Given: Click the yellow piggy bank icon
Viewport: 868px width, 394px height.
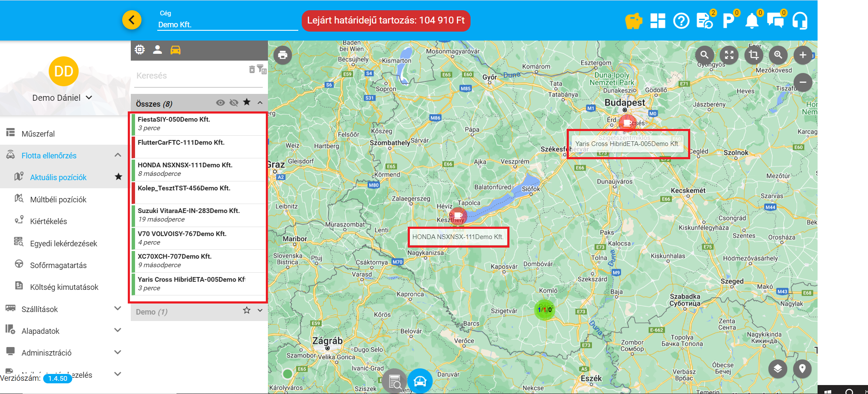Looking at the screenshot, I should tap(633, 21).
